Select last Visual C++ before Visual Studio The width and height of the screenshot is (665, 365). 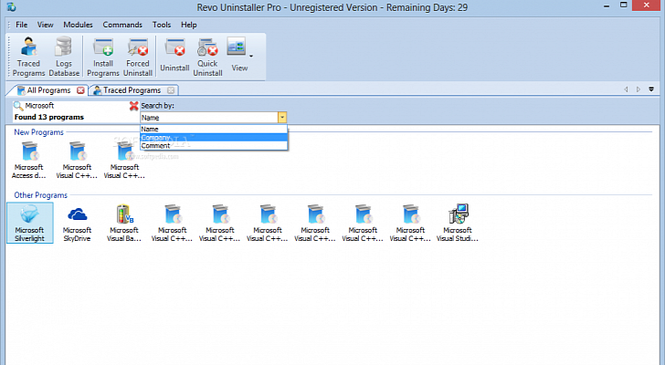coord(410,223)
